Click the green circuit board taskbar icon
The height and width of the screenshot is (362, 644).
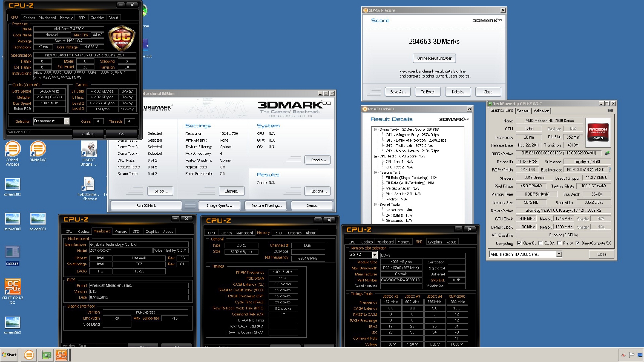46,355
